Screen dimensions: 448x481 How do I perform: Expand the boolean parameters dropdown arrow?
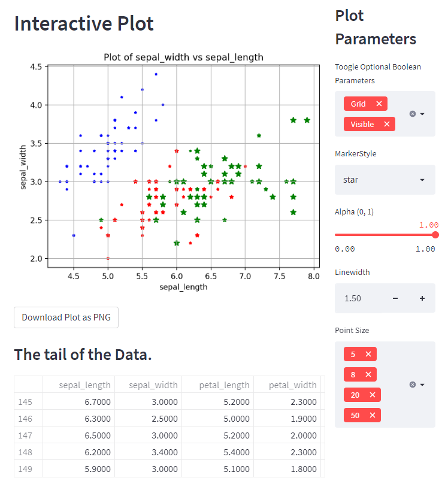pos(422,114)
